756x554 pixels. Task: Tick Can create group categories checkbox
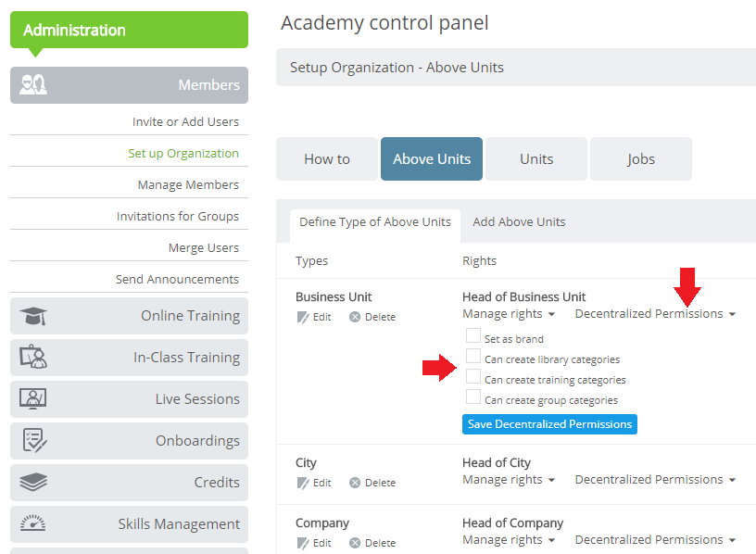click(473, 397)
